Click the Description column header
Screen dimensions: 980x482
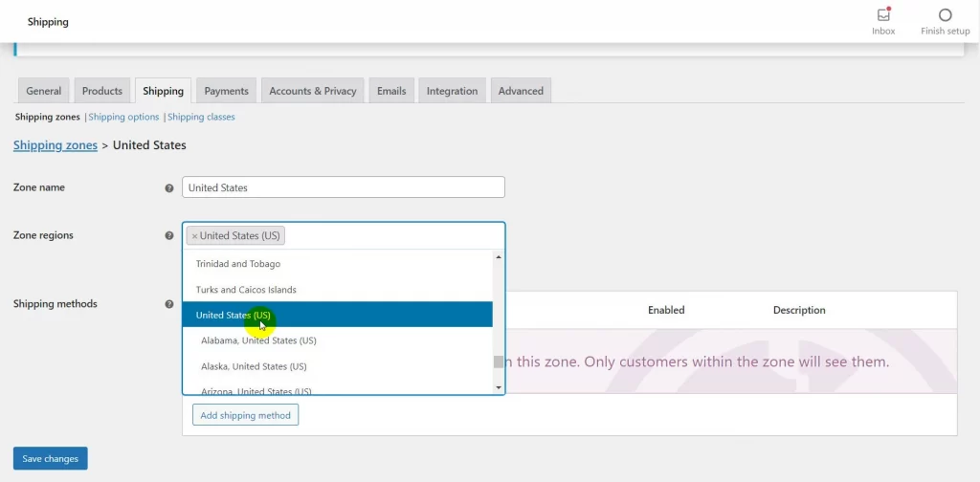799,310
